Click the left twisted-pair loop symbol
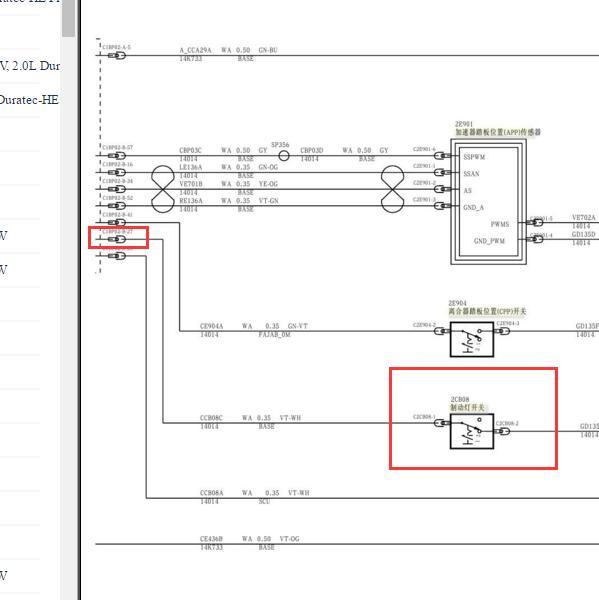Image resolution: width=599 pixels, height=600 pixels. tap(163, 189)
